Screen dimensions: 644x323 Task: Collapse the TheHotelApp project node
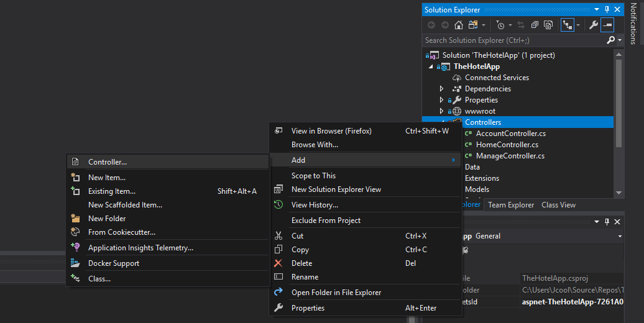431,66
